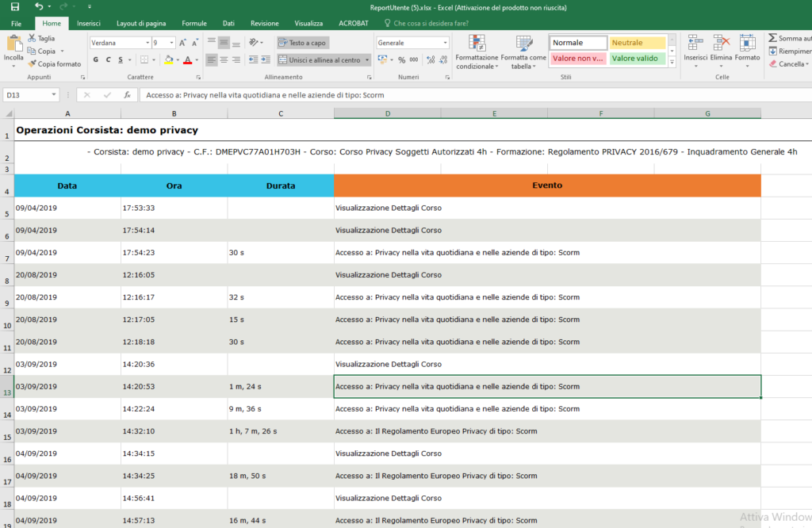Align text to the right

(236, 60)
